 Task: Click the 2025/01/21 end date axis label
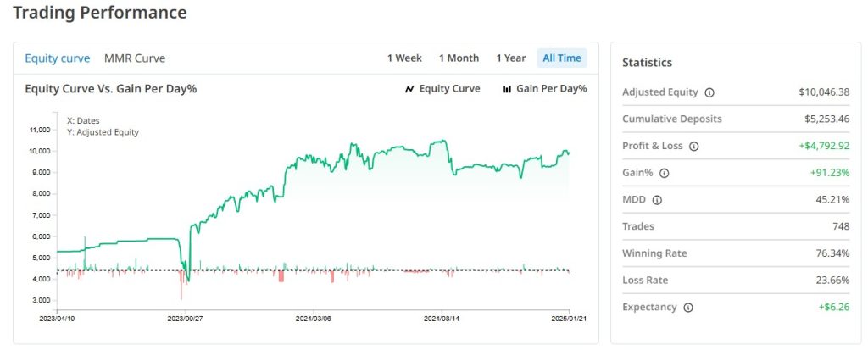[x=568, y=320]
